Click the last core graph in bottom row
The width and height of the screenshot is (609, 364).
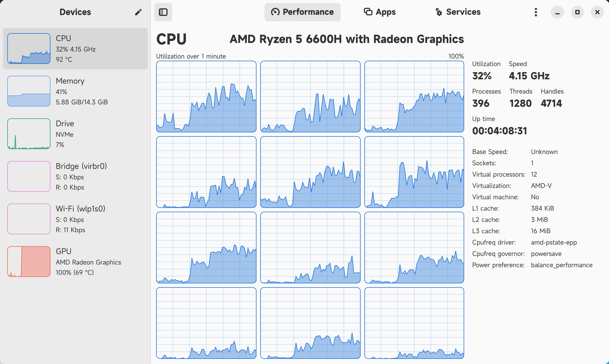pos(414,323)
